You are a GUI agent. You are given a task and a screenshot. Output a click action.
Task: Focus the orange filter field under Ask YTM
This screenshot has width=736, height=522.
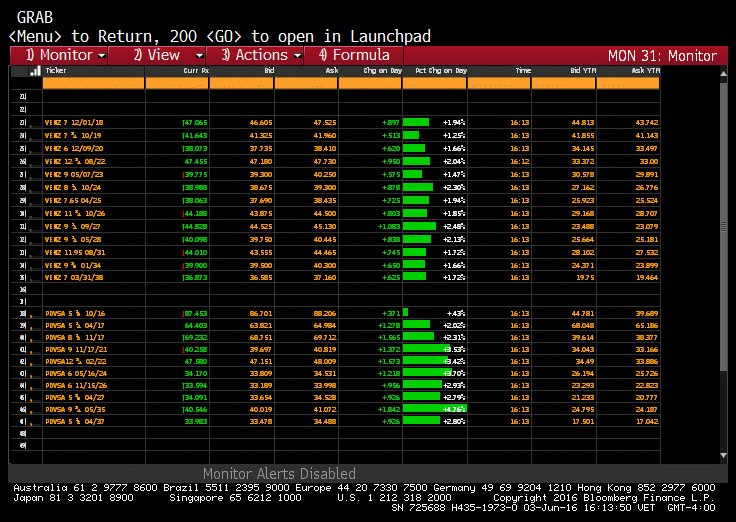point(628,84)
